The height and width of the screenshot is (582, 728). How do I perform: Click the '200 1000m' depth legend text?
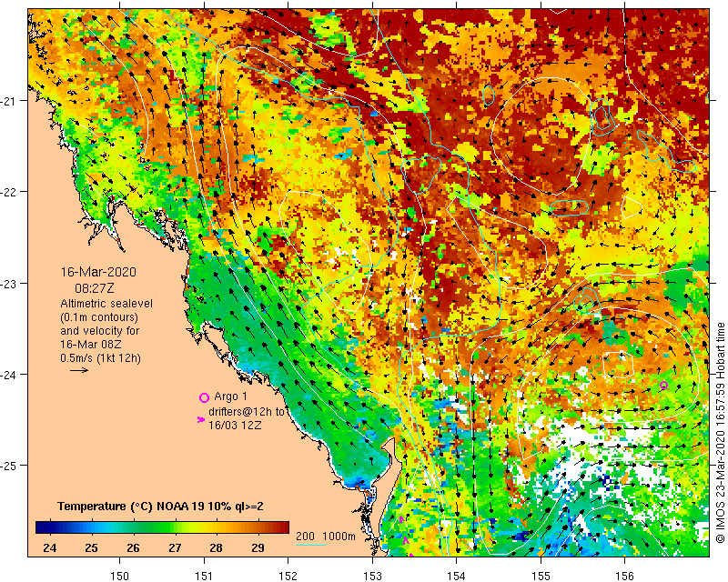pyautogui.click(x=326, y=536)
